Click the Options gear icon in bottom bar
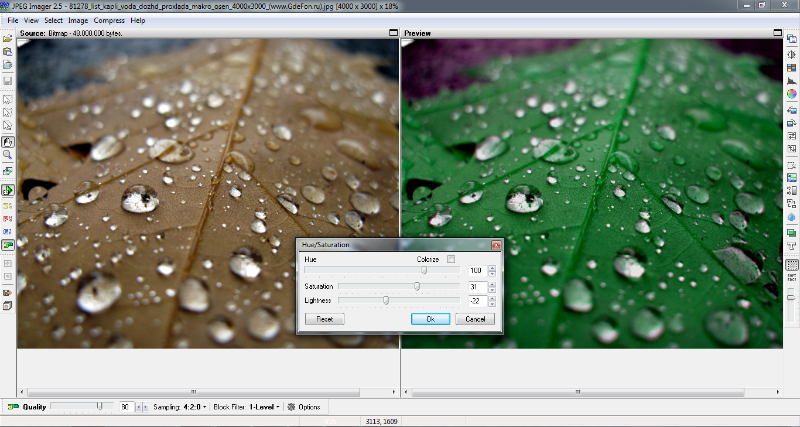 [291, 407]
